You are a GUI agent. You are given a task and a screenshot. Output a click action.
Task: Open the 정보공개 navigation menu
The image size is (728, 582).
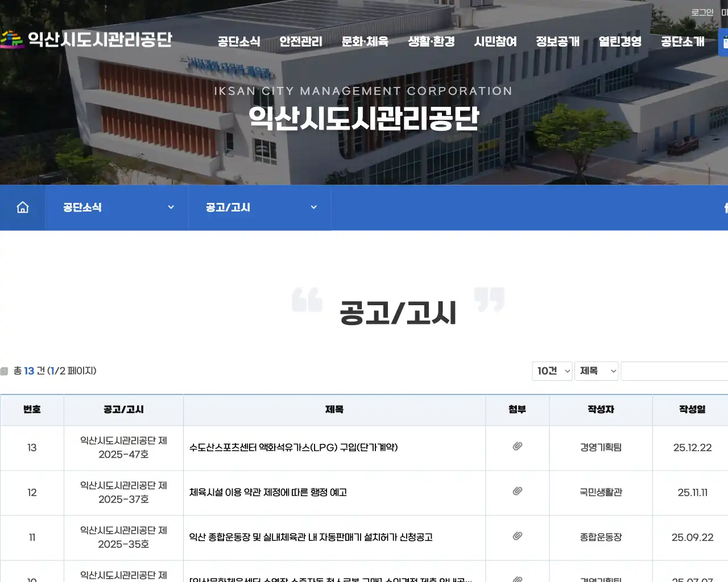(557, 41)
